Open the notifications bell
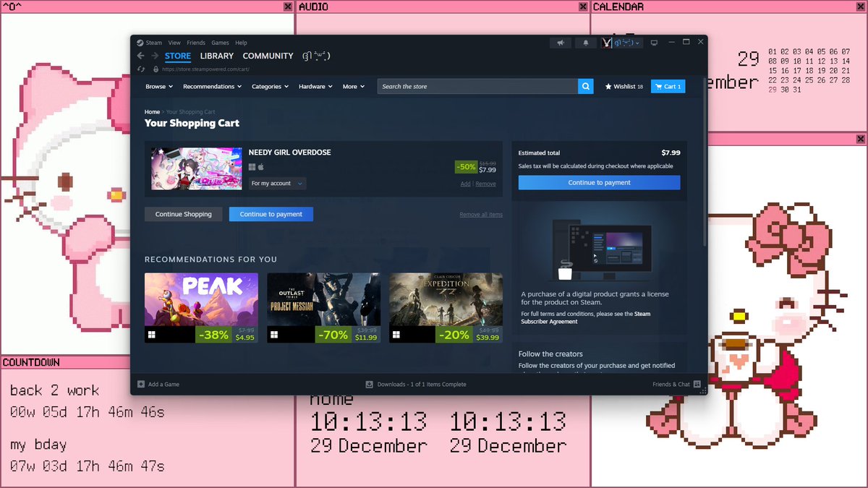 tap(586, 43)
